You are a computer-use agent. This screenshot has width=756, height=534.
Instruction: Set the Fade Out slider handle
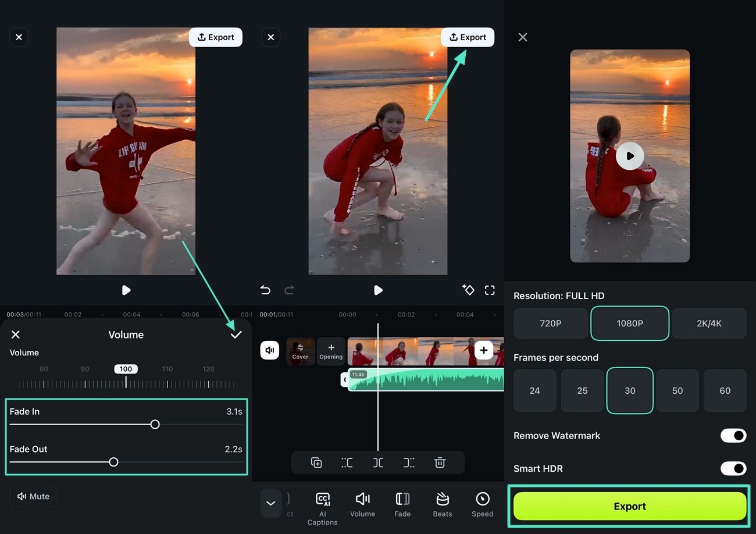[x=113, y=462]
